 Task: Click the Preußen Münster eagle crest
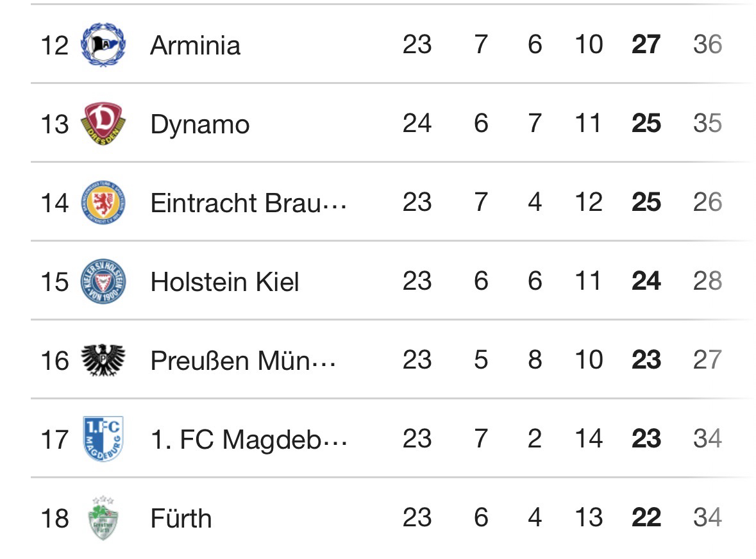[103, 360]
